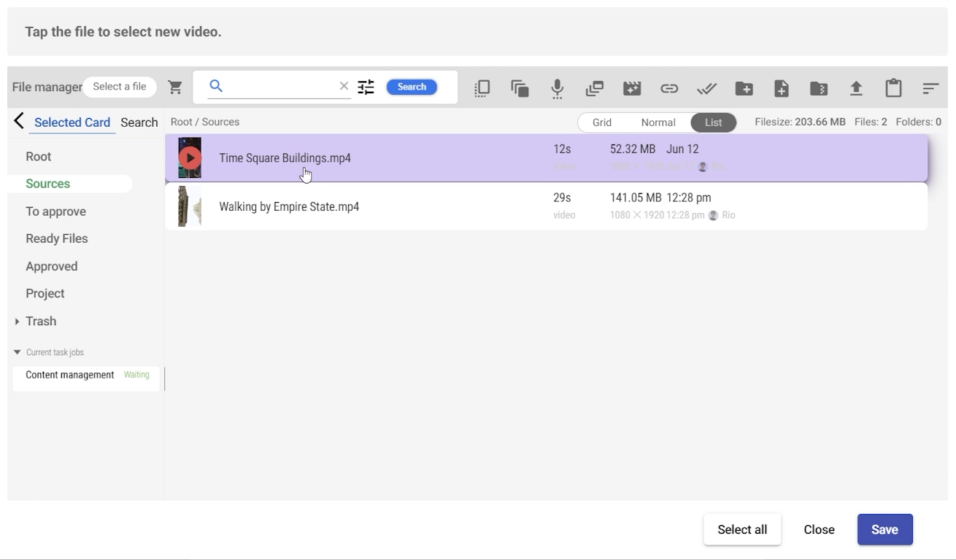Click the double checkmark icon

click(706, 88)
